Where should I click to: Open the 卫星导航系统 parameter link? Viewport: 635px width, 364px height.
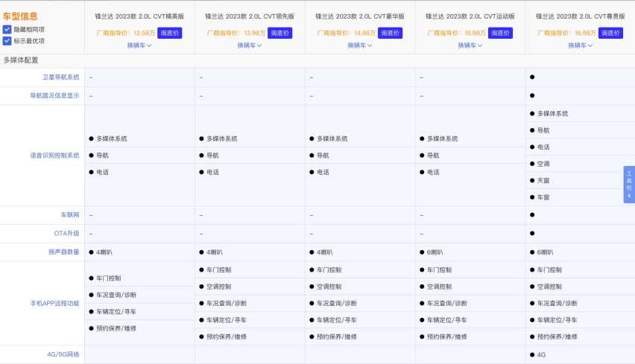pos(61,77)
